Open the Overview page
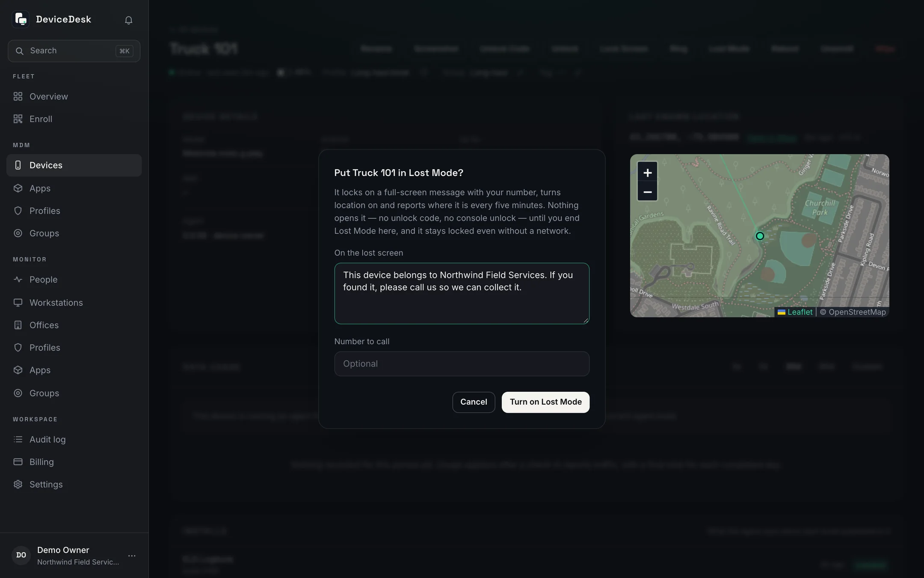924x578 pixels. click(x=74, y=96)
